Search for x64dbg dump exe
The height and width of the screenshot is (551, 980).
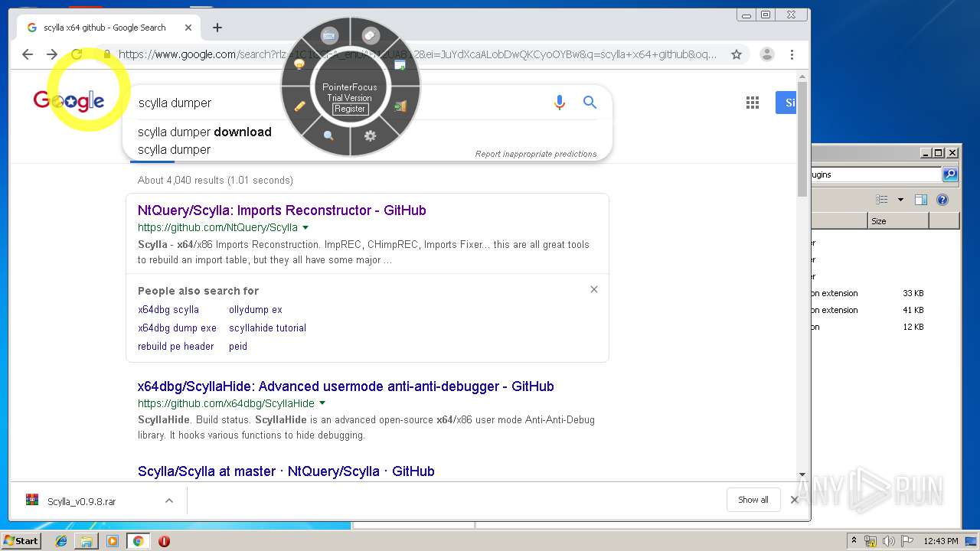(177, 328)
